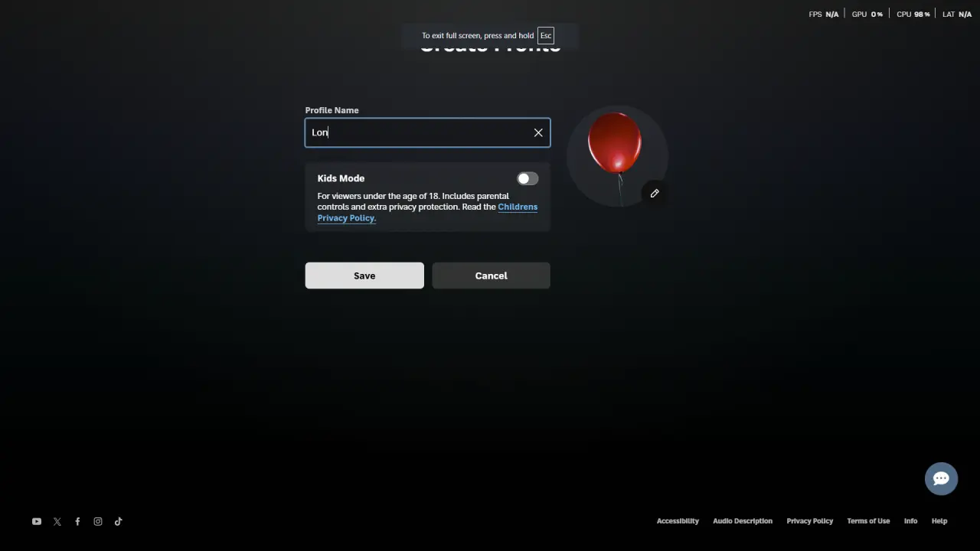The height and width of the screenshot is (551, 980).
Task: Edit avatar using the pencil icon
Action: coord(655,194)
